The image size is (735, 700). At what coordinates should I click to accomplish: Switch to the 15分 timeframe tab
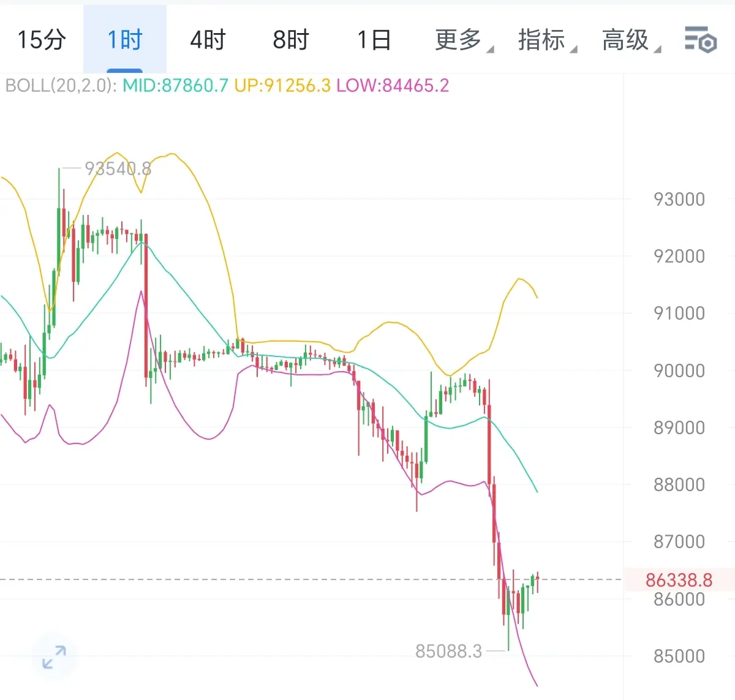point(41,40)
